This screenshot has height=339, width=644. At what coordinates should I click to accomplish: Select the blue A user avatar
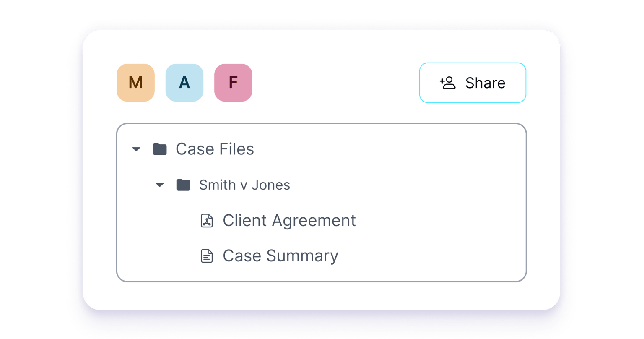(x=184, y=83)
